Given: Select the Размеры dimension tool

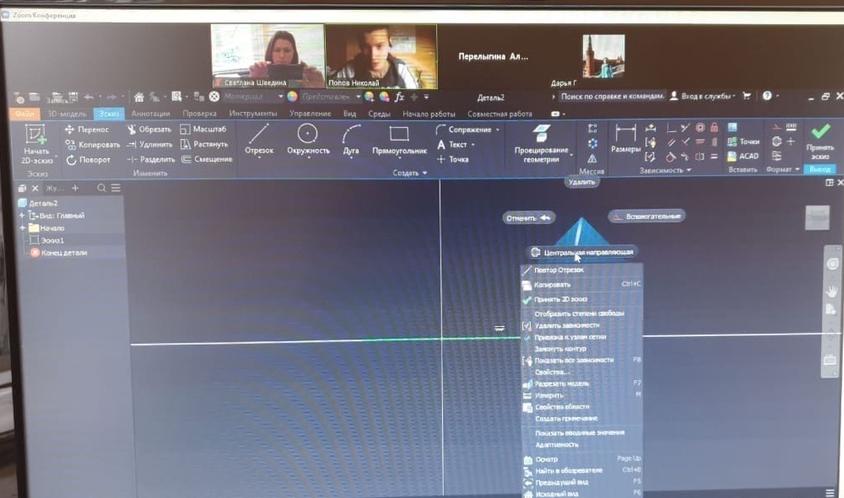Looking at the screenshot, I should tap(625, 138).
